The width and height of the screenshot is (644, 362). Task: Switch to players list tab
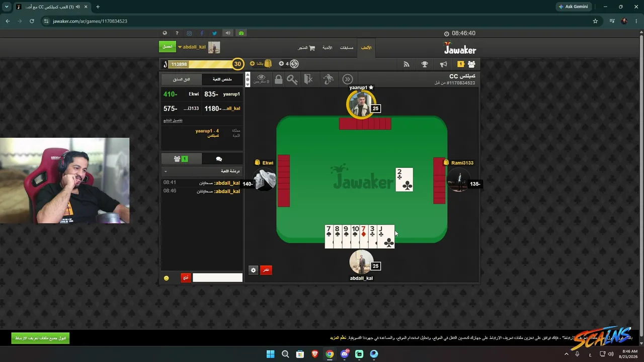pos(181,159)
